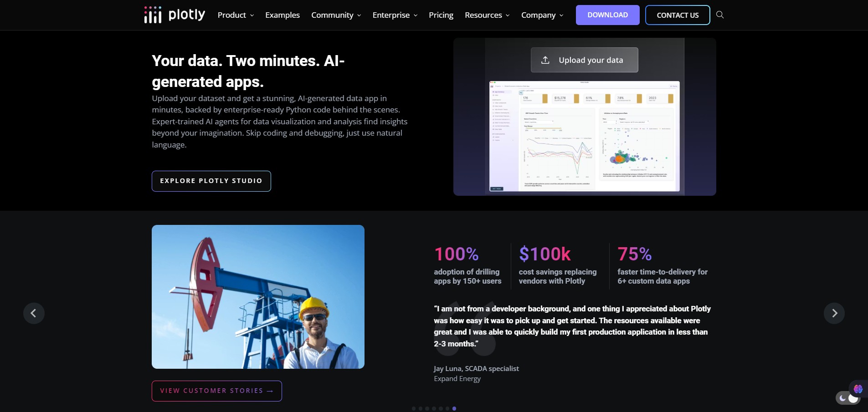Screen dimensions: 868x412
Task: Toggle dark mode moon switch
Action: click(847, 398)
